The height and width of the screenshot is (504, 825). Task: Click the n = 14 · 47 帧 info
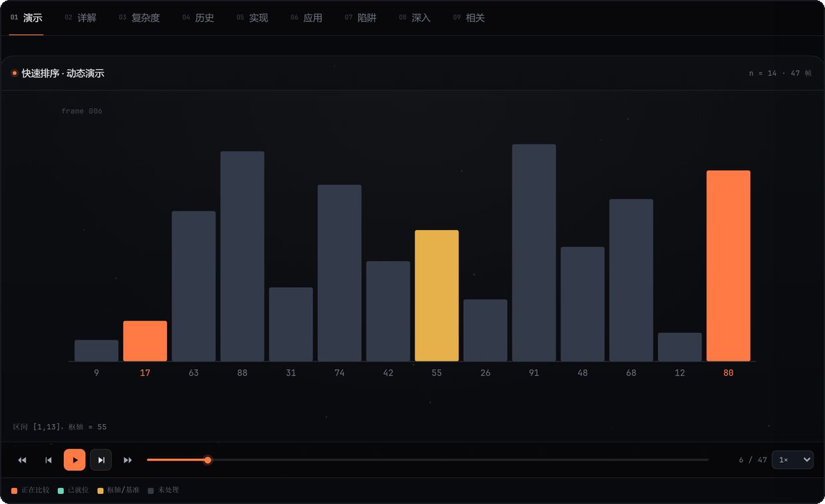click(780, 73)
